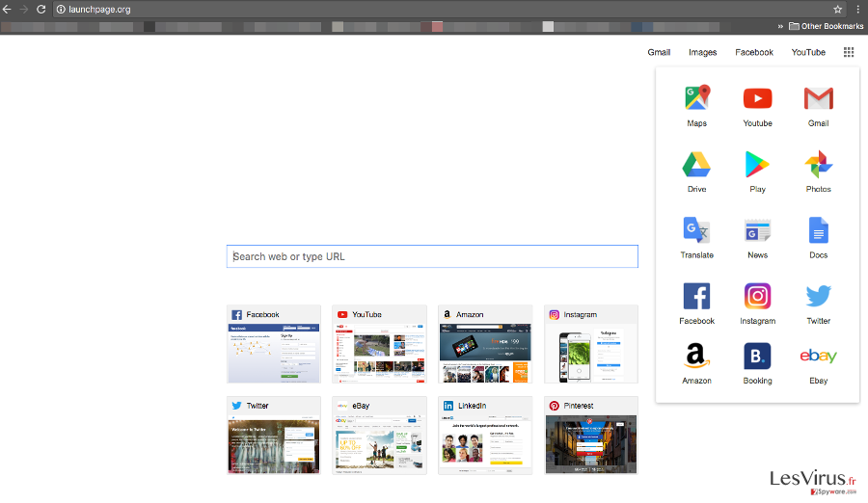Image resolution: width=868 pixels, height=503 pixels.
Task: Expand hidden bookmarks overflow chevron
Action: [780, 26]
